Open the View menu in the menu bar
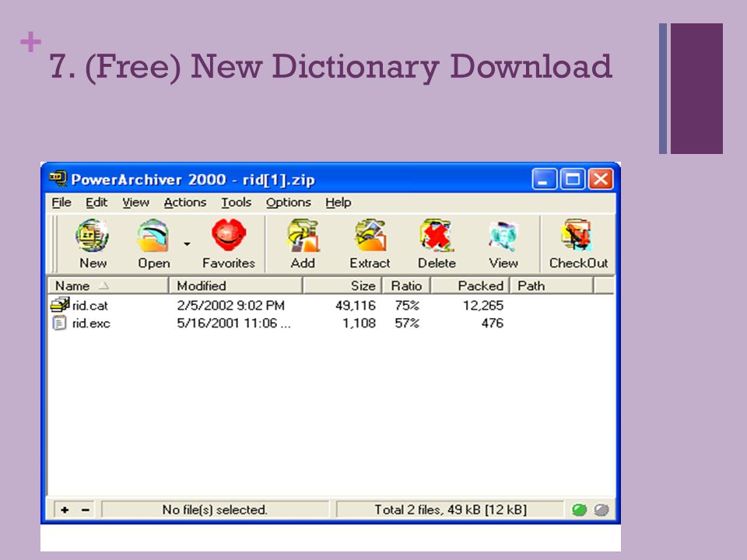Image resolution: width=747 pixels, height=560 pixels. 135,202
